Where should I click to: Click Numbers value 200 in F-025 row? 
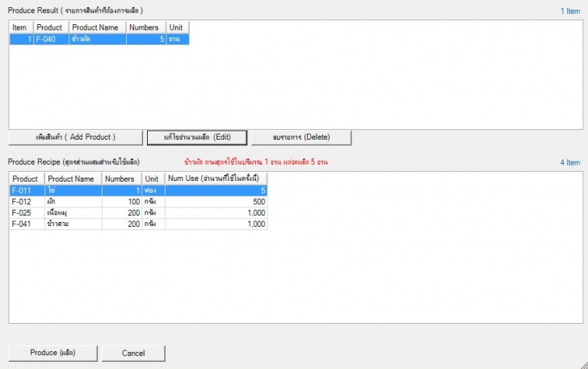122,213
